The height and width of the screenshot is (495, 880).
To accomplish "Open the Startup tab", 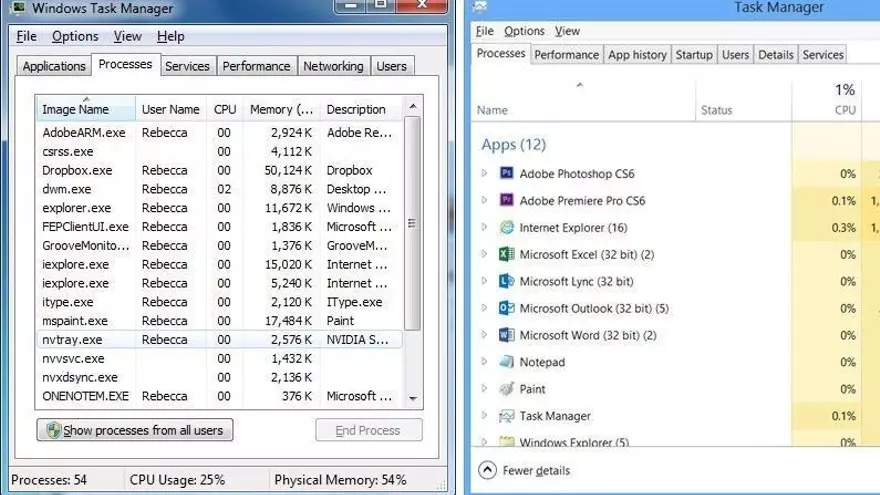I will [x=693, y=55].
